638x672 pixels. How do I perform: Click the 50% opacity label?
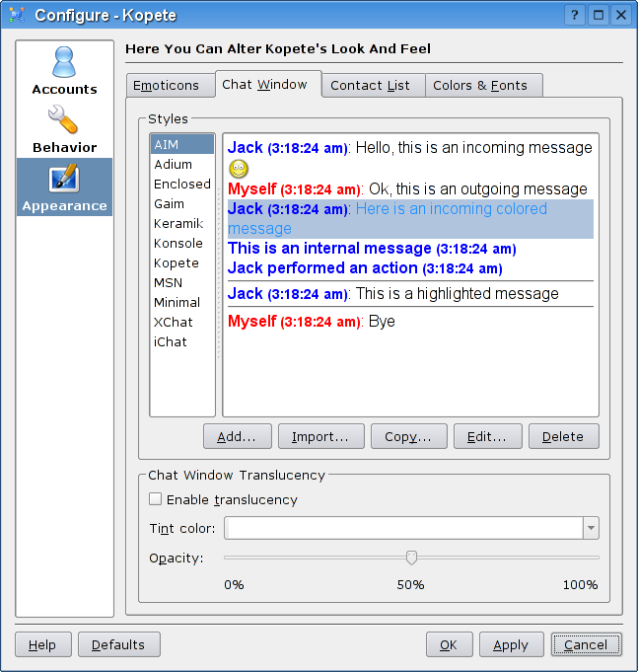[410, 584]
